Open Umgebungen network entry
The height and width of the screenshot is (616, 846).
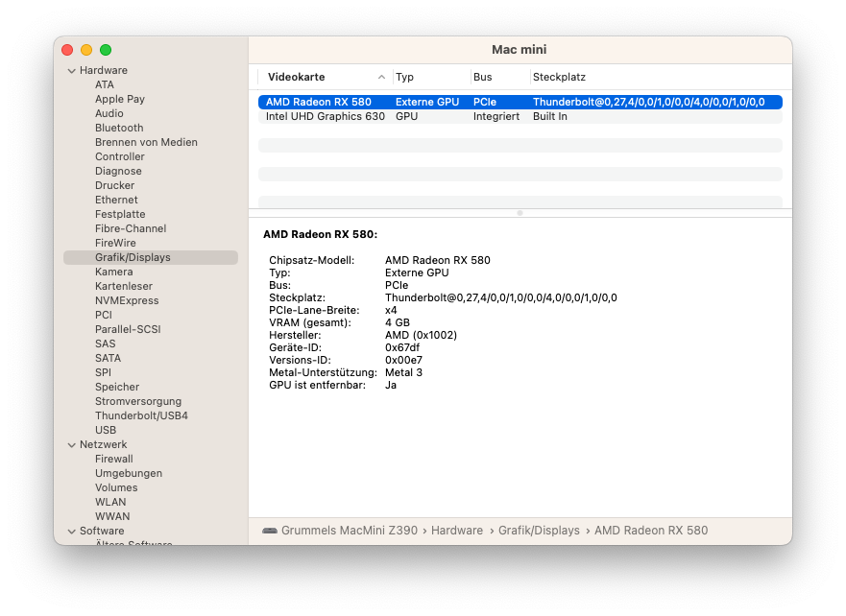pos(129,473)
